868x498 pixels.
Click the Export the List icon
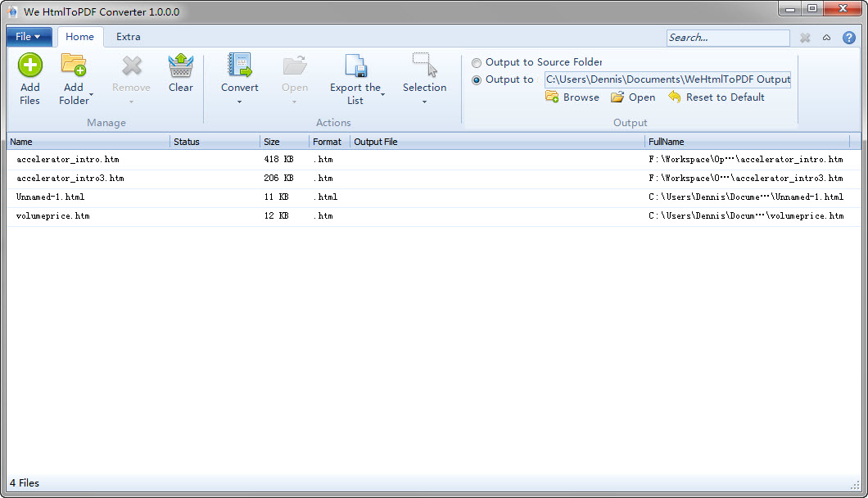click(355, 66)
